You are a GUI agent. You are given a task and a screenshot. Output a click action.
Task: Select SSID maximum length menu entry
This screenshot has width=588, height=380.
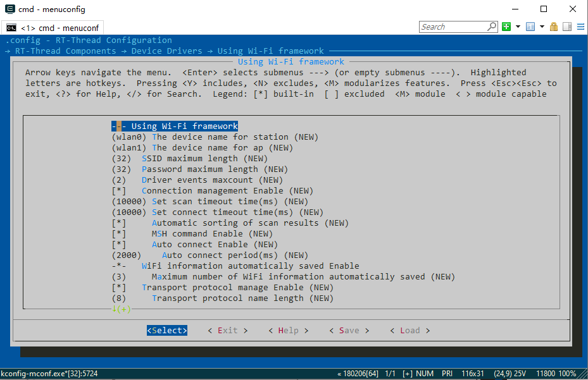pos(190,159)
